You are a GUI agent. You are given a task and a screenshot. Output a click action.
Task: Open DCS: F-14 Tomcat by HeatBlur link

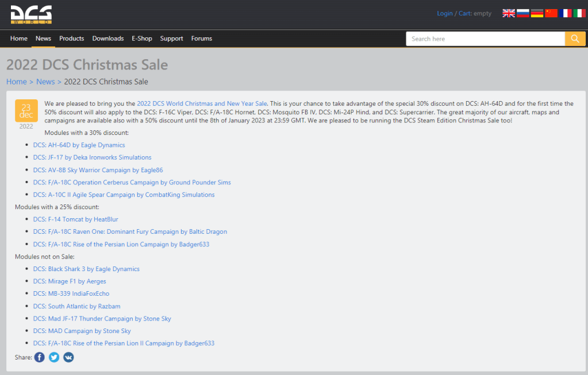point(75,219)
